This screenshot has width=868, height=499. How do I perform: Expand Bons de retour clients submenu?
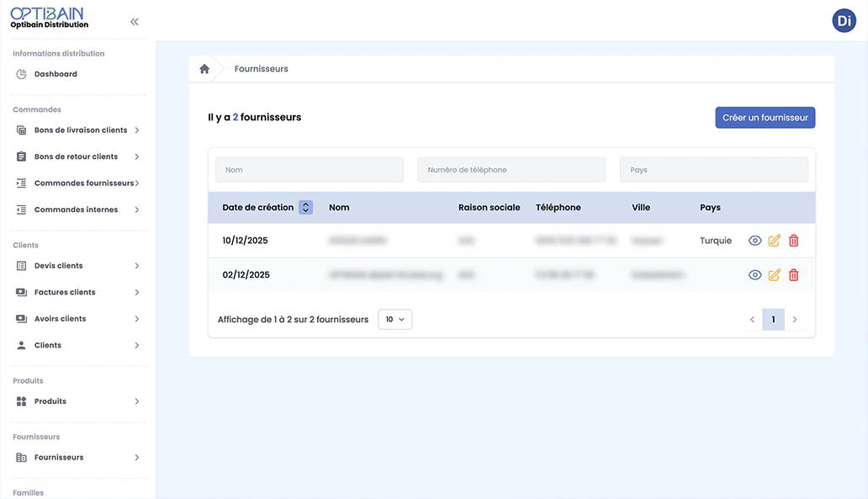137,157
